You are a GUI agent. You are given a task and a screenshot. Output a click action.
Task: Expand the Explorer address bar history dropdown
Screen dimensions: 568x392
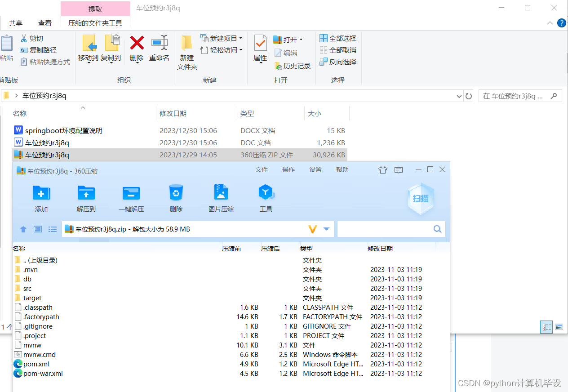click(459, 96)
